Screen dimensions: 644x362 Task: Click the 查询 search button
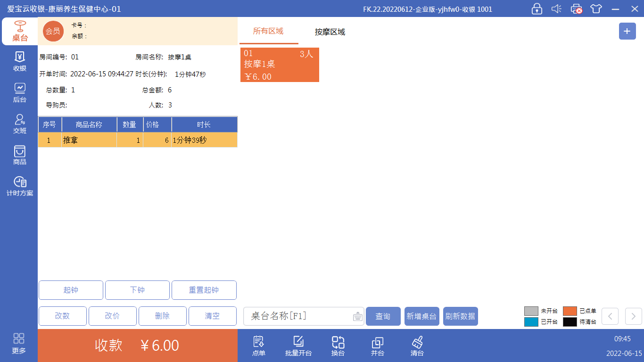click(383, 316)
